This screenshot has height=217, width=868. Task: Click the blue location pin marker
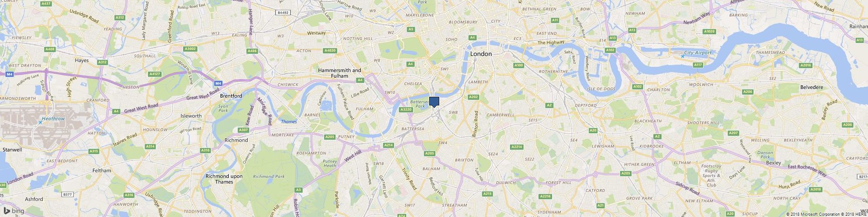(x=434, y=102)
